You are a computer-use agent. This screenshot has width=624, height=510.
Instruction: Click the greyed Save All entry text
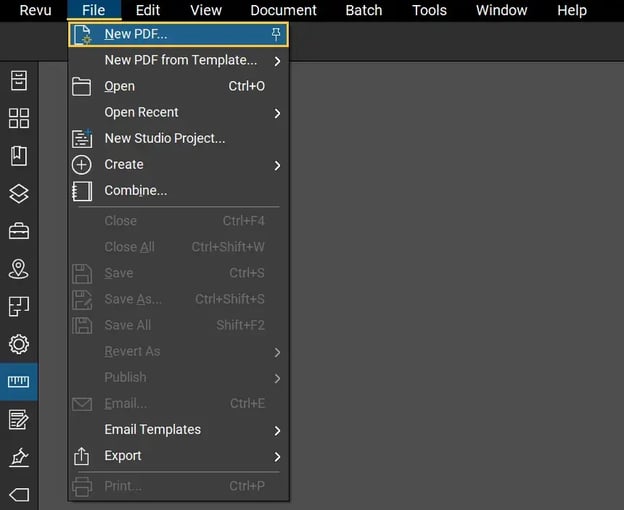[x=127, y=325]
